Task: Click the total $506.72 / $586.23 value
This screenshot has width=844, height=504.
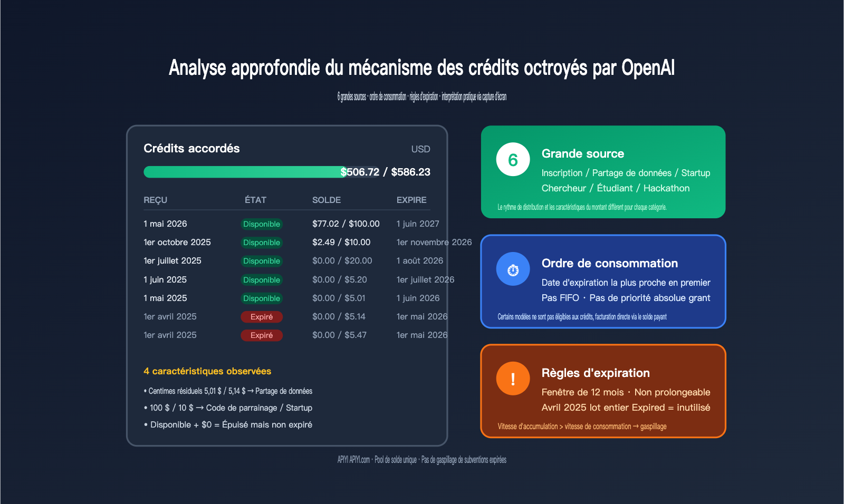Action: pyautogui.click(x=386, y=172)
